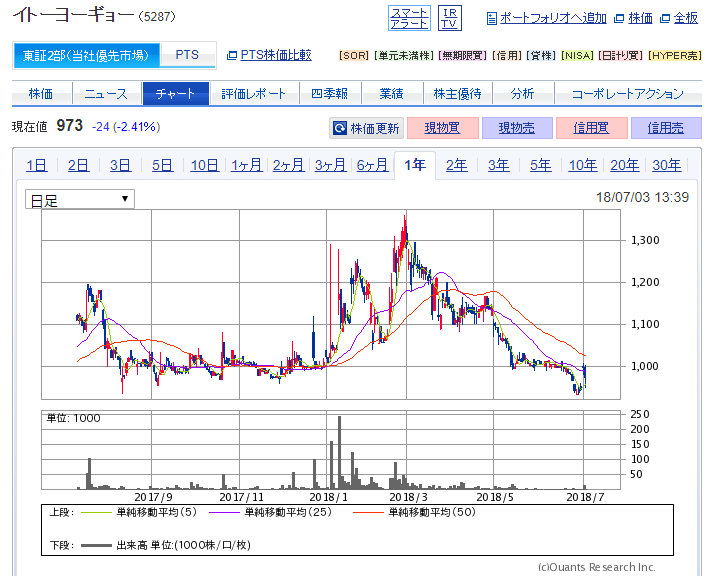Click the 現物売 button
The width and height of the screenshot is (711, 576).
click(x=517, y=128)
